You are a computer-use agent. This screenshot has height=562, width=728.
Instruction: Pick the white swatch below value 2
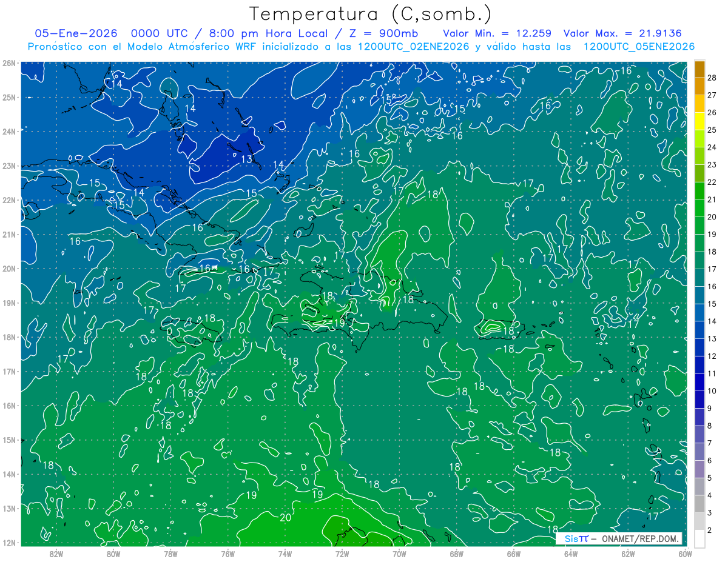click(699, 538)
